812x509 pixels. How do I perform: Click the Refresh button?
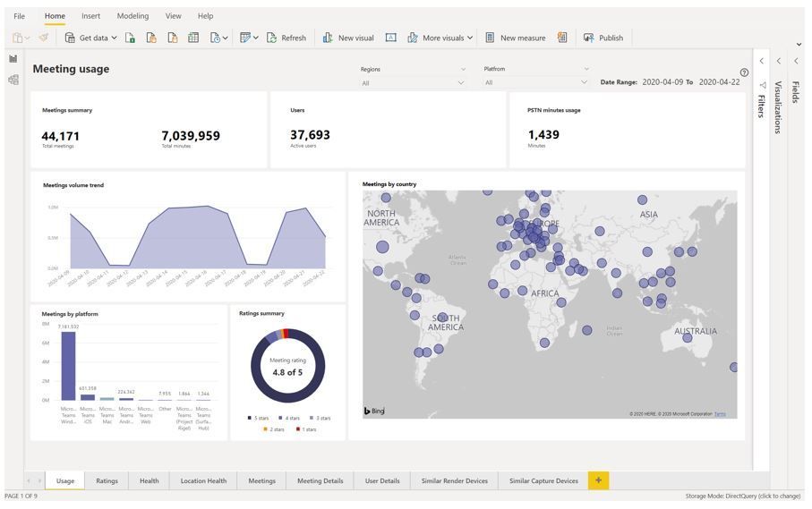[286, 38]
